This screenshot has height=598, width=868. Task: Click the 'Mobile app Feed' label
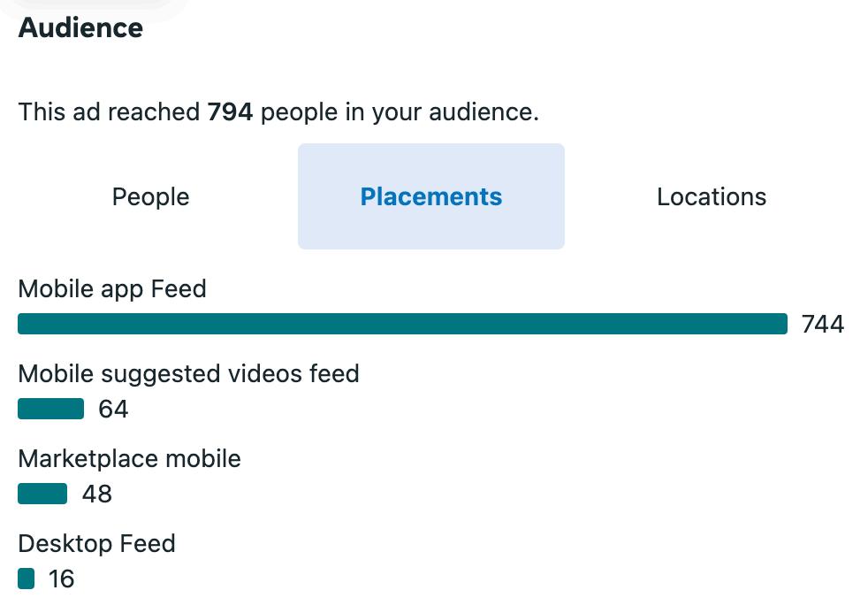pyautogui.click(x=112, y=288)
